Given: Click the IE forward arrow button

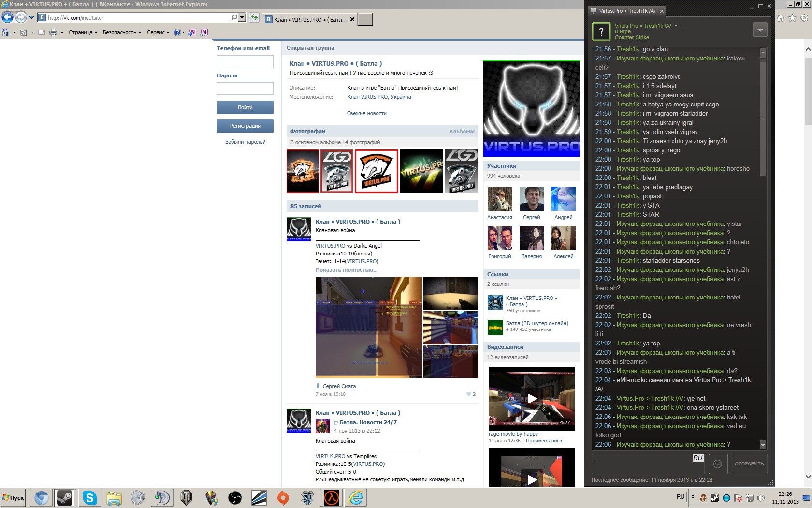Looking at the screenshot, I should pos(21,17).
